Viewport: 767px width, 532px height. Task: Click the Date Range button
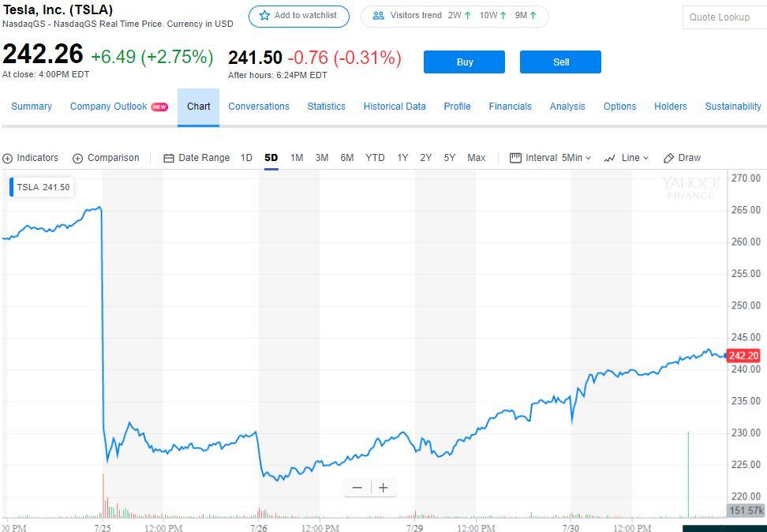coord(196,158)
